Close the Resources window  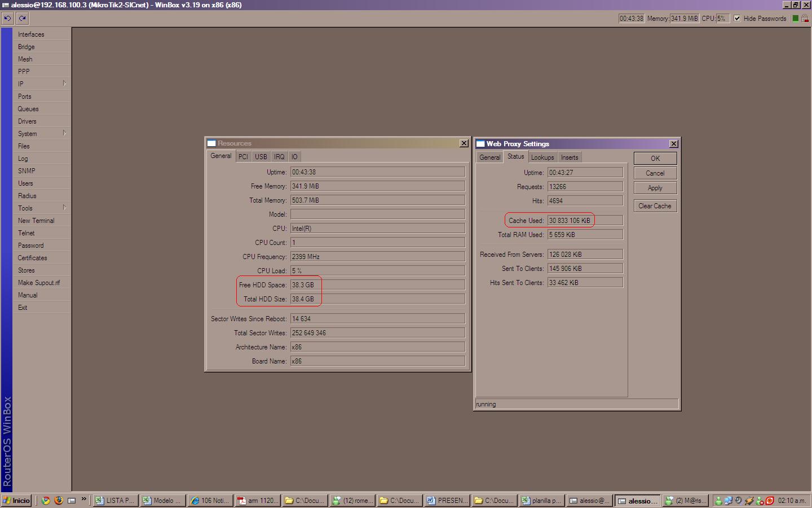point(464,143)
